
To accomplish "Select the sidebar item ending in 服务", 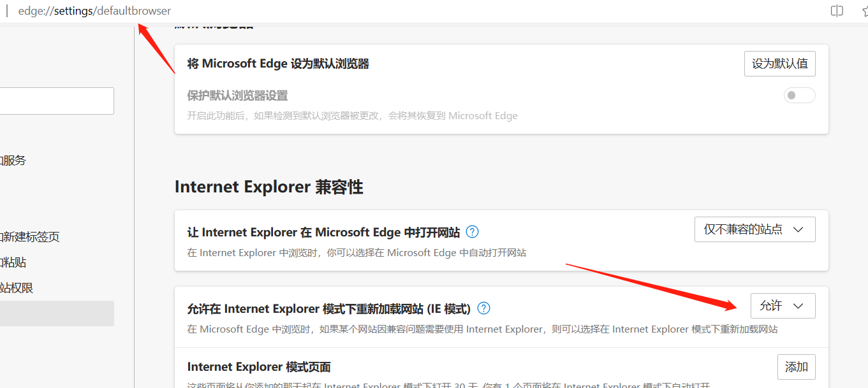I will pyautogui.click(x=13, y=161).
